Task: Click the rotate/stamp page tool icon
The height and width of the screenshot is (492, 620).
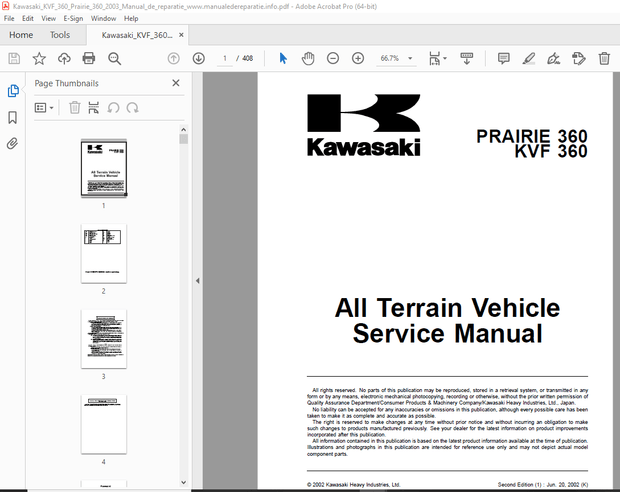Action: [x=579, y=59]
